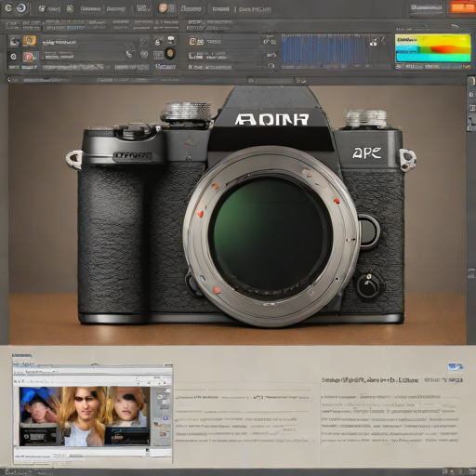This screenshot has width=476, height=476.
Task: Select the dark camera icon left of the orange camera icon
Action: pos(14,41)
